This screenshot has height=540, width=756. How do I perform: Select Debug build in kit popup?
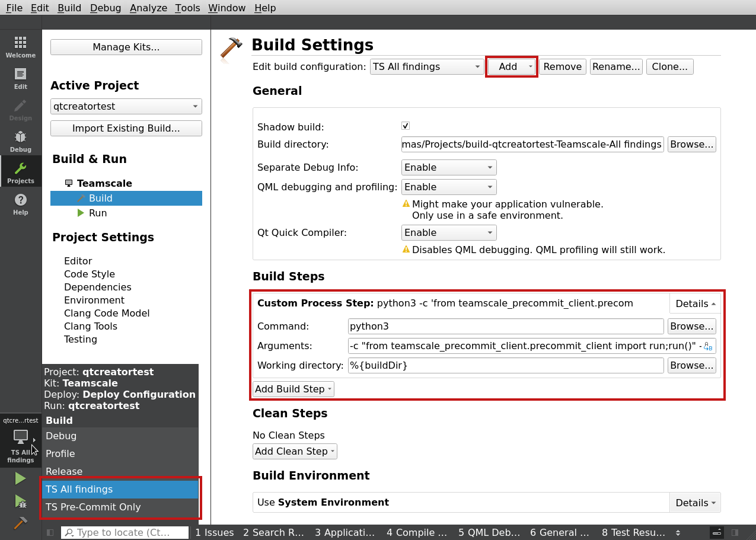(x=120, y=436)
